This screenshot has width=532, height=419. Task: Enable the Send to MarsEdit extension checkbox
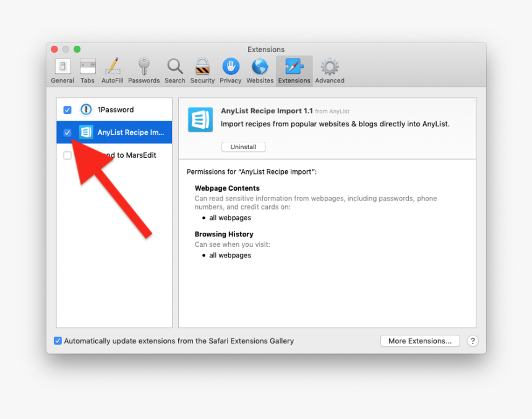pos(67,155)
